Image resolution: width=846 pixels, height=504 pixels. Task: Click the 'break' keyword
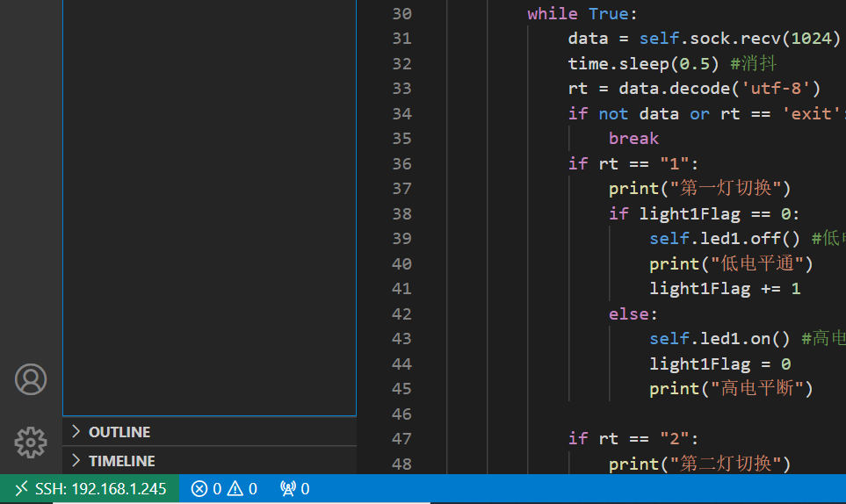(x=634, y=139)
